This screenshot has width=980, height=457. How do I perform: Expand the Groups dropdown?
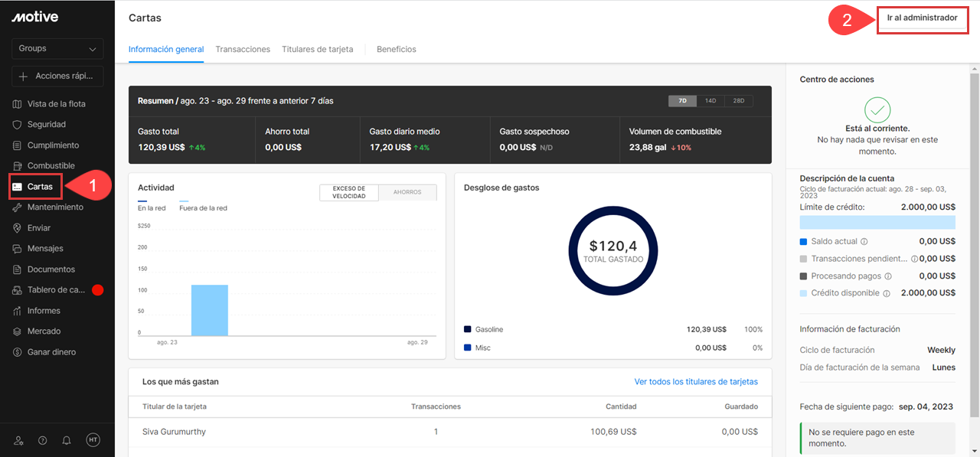[57, 49]
